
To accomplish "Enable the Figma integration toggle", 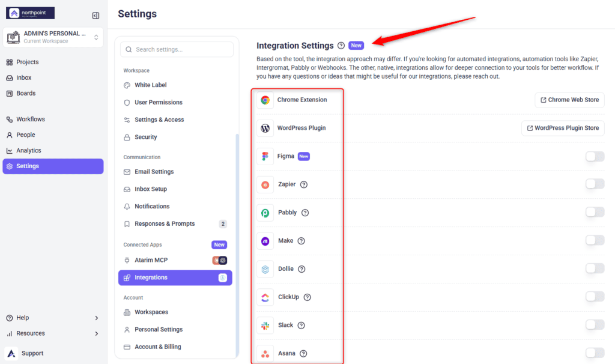I will pyautogui.click(x=595, y=157).
